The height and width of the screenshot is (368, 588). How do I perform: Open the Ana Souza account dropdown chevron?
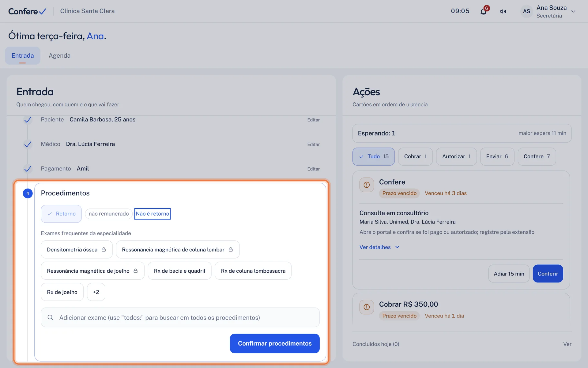click(x=573, y=12)
